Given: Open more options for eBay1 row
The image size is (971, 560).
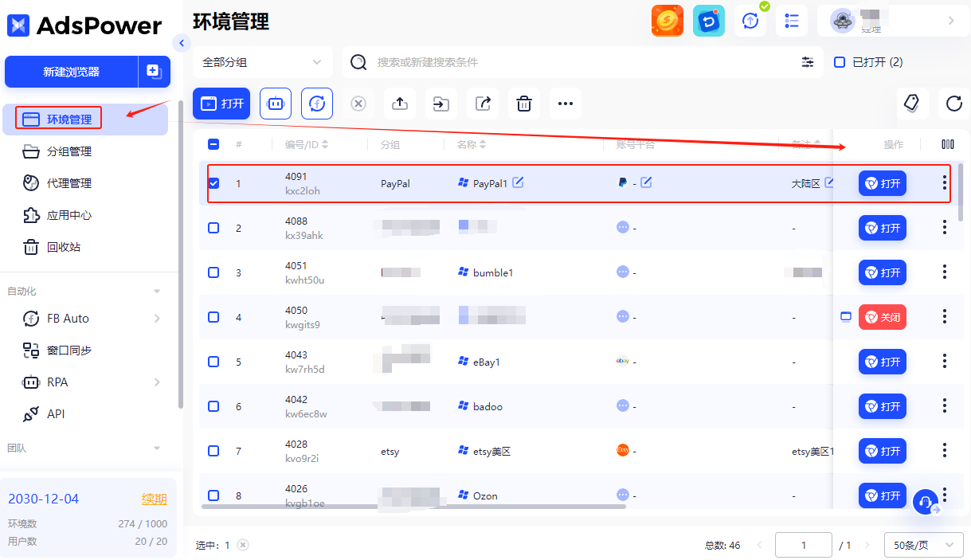Looking at the screenshot, I should (945, 362).
